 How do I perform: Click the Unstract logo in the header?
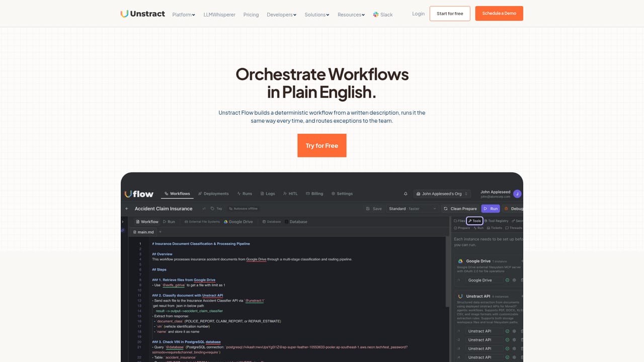143,14
